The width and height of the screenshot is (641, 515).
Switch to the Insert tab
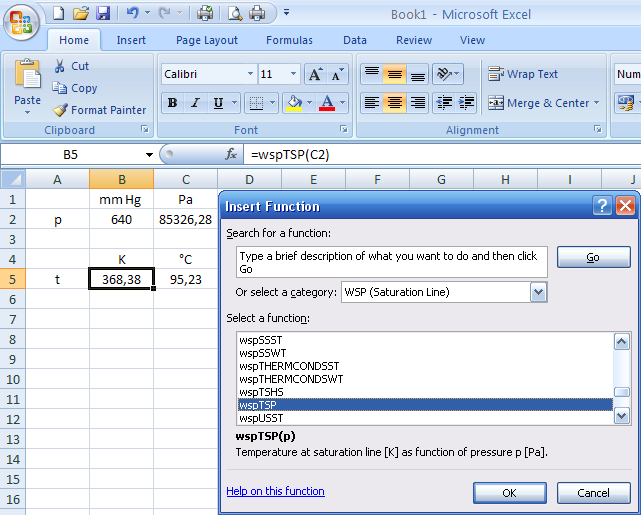coord(131,40)
